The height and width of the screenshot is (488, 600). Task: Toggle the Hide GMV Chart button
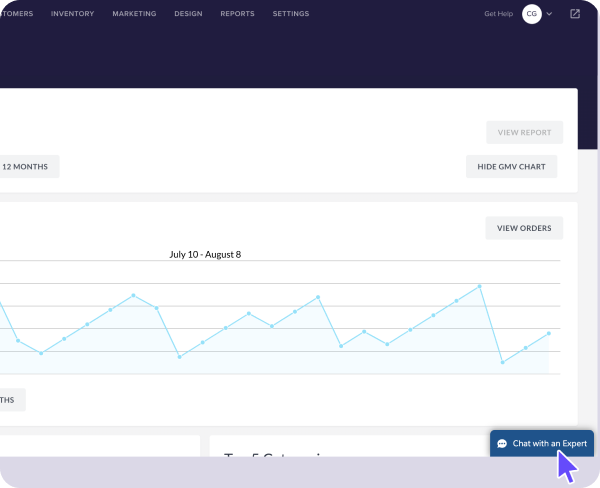click(511, 167)
